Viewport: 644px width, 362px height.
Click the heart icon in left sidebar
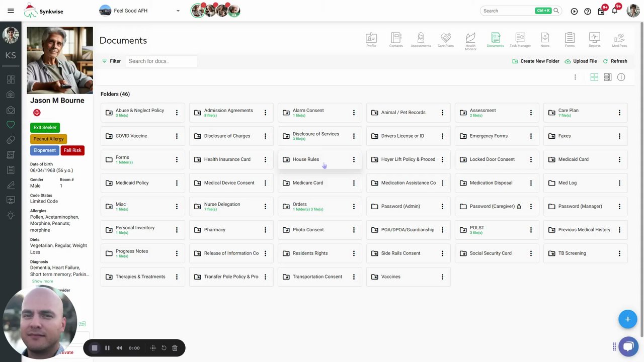[11, 125]
